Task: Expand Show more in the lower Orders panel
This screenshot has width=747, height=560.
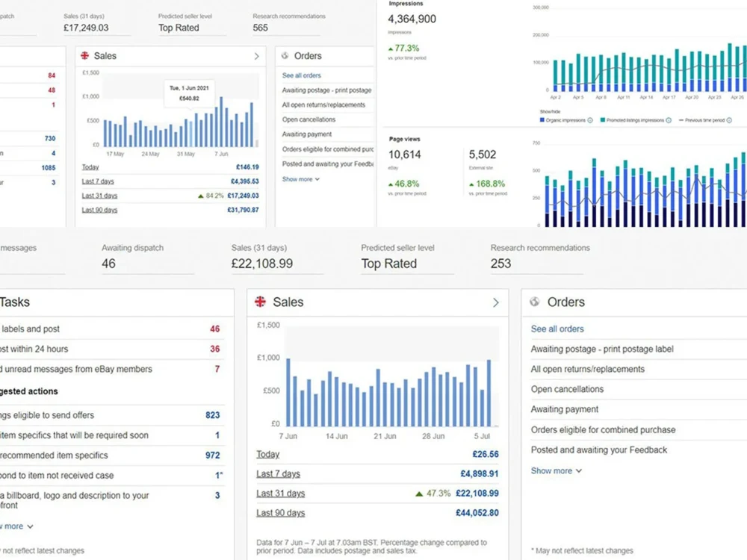Action: 551,470
